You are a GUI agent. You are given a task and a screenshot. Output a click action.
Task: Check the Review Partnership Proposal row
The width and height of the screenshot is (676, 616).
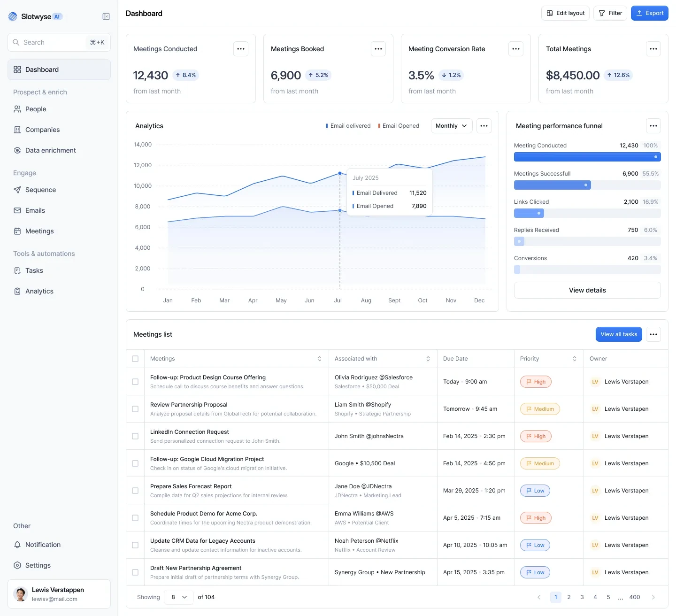pos(135,409)
